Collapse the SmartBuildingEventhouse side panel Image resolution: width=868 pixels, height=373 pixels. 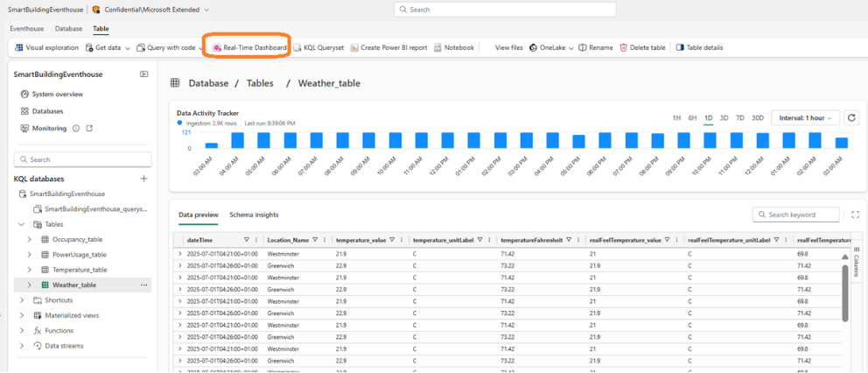pyautogui.click(x=143, y=74)
